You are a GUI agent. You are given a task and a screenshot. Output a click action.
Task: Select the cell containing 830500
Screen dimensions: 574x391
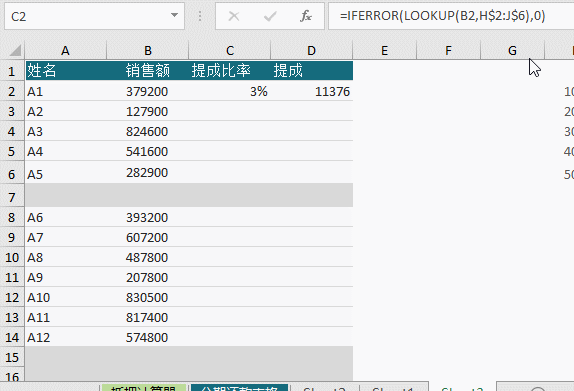(x=148, y=297)
